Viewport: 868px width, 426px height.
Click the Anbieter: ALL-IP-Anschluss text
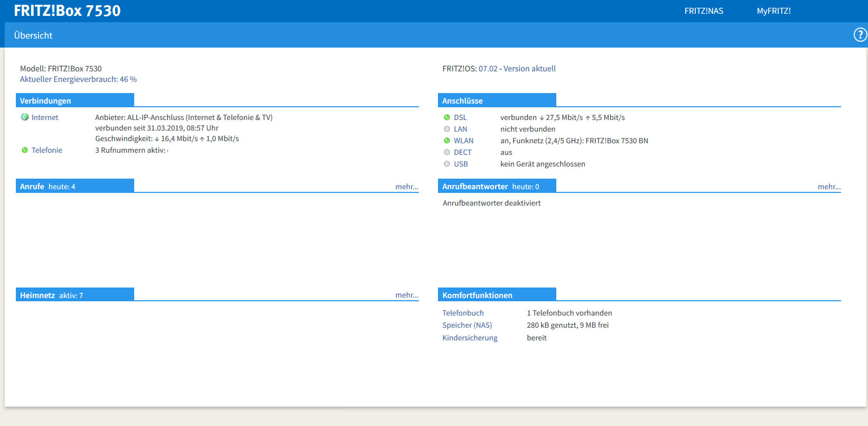click(184, 117)
